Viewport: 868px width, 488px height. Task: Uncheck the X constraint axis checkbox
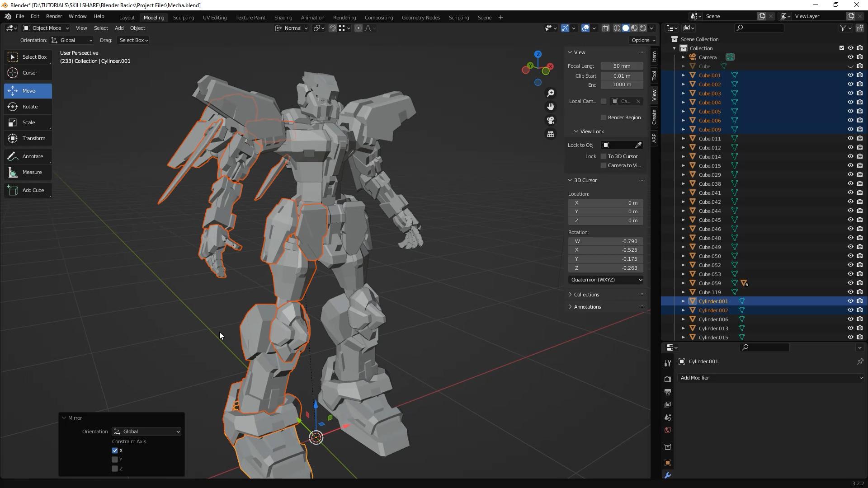(x=115, y=450)
